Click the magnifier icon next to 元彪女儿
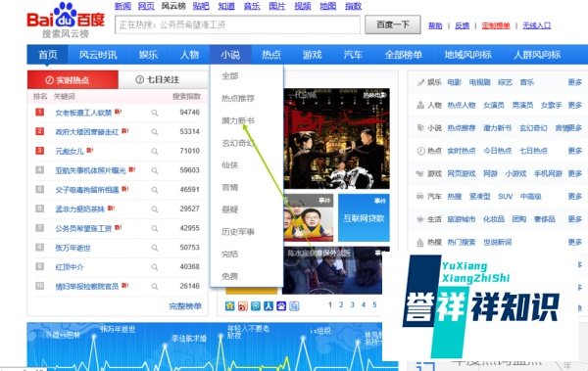This screenshot has width=588, height=371. click(x=155, y=151)
